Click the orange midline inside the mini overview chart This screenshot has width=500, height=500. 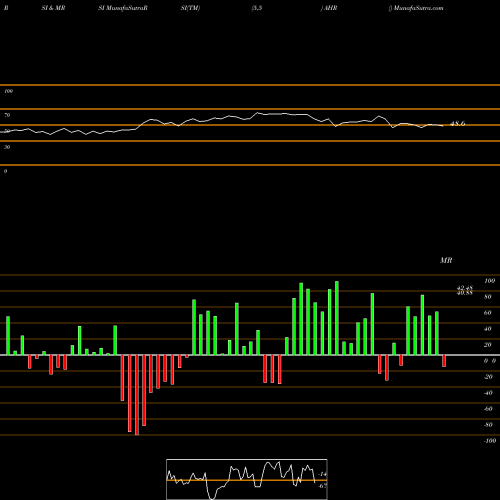tap(247, 480)
